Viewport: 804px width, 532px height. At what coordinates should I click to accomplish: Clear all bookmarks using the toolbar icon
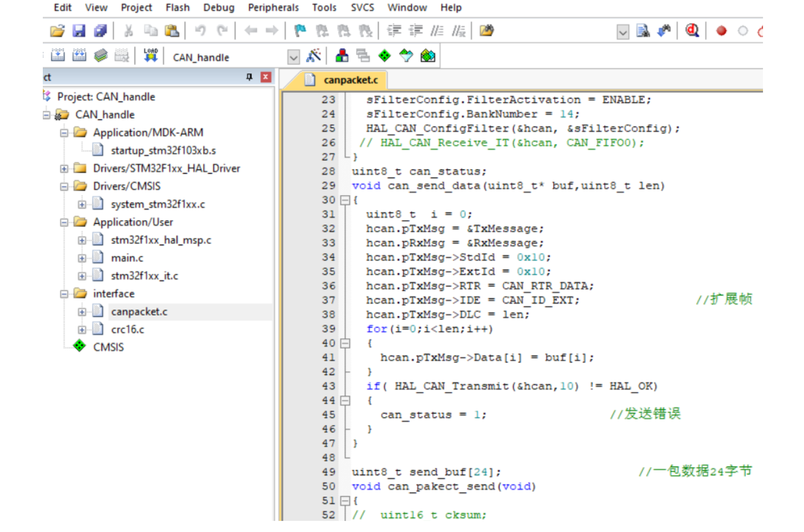click(x=366, y=31)
